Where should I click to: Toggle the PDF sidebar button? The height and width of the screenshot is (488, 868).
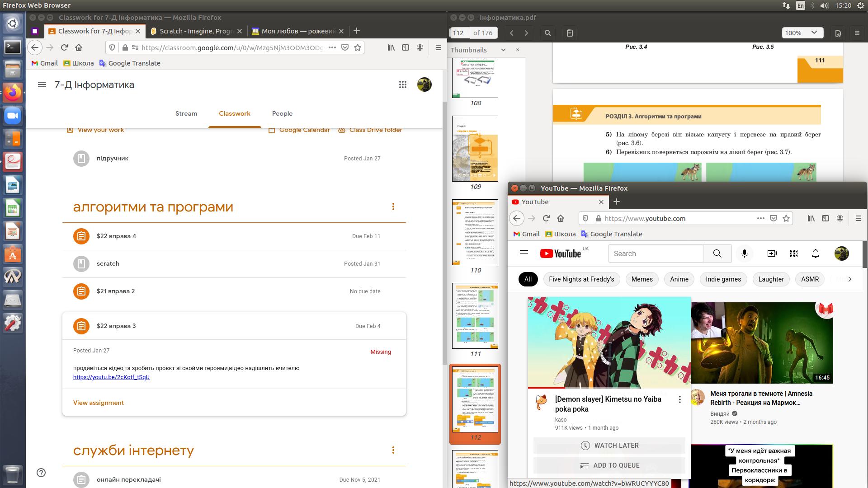pos(570,33)
